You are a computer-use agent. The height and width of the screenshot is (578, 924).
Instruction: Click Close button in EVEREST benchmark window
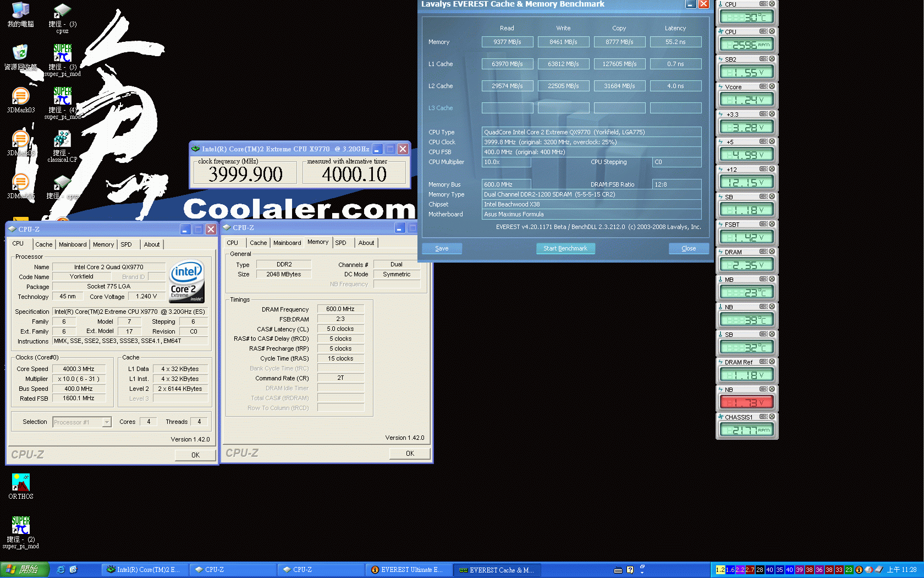pyautogui.click(x=689, y=248)
